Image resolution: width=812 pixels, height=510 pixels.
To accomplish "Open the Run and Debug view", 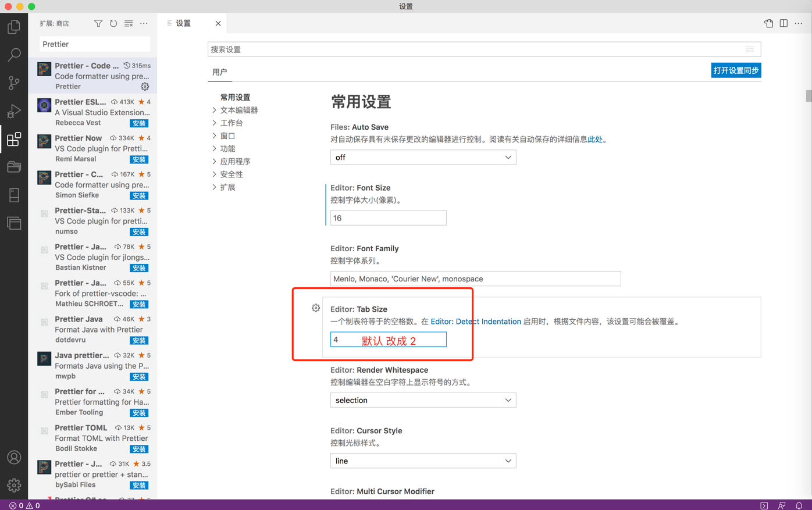I will (14, 110).
